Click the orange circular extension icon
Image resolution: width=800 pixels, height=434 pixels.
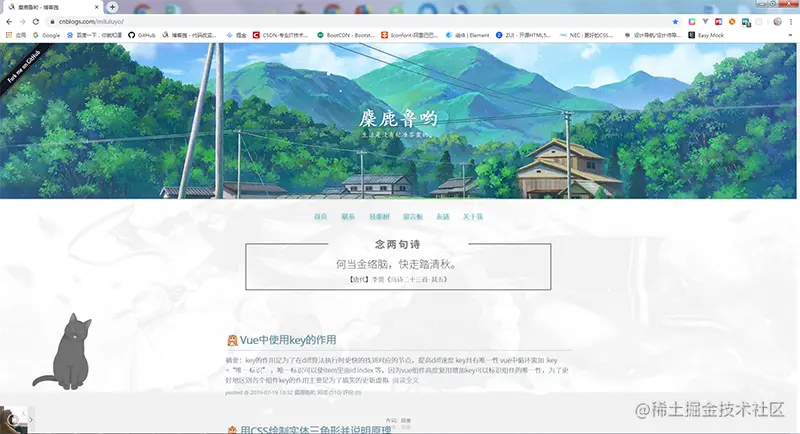(x=732, y=21)
